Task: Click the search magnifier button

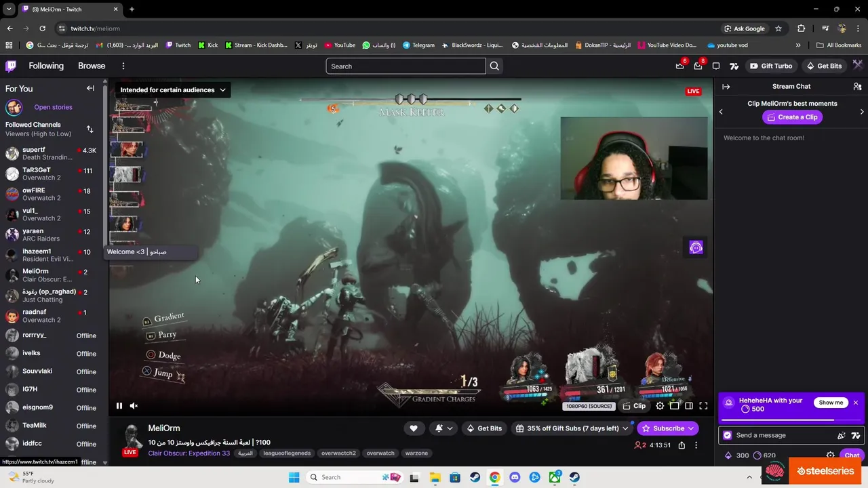Action: click(x=494, y=66)
